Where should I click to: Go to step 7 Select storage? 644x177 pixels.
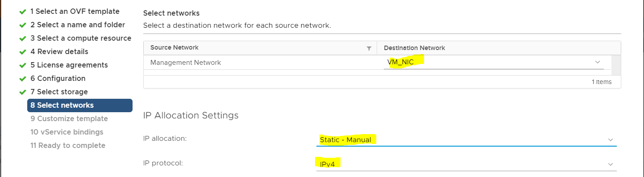59,92
